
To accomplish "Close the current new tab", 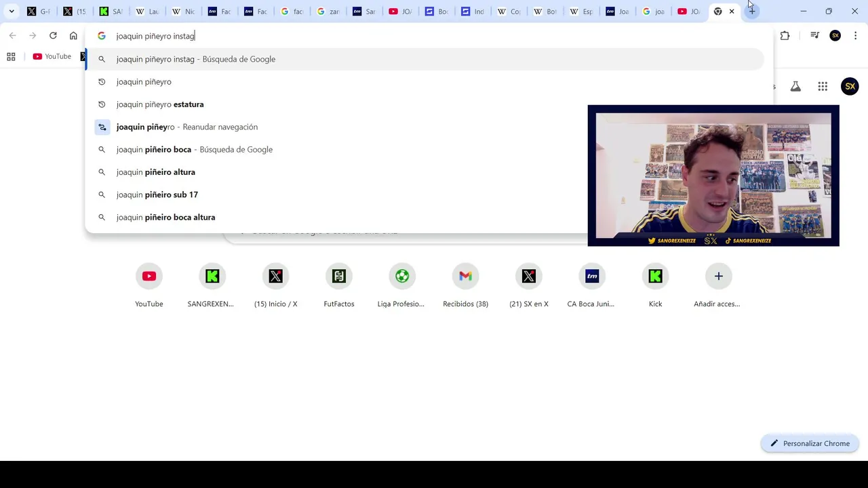I will click(x=732, y=12).
